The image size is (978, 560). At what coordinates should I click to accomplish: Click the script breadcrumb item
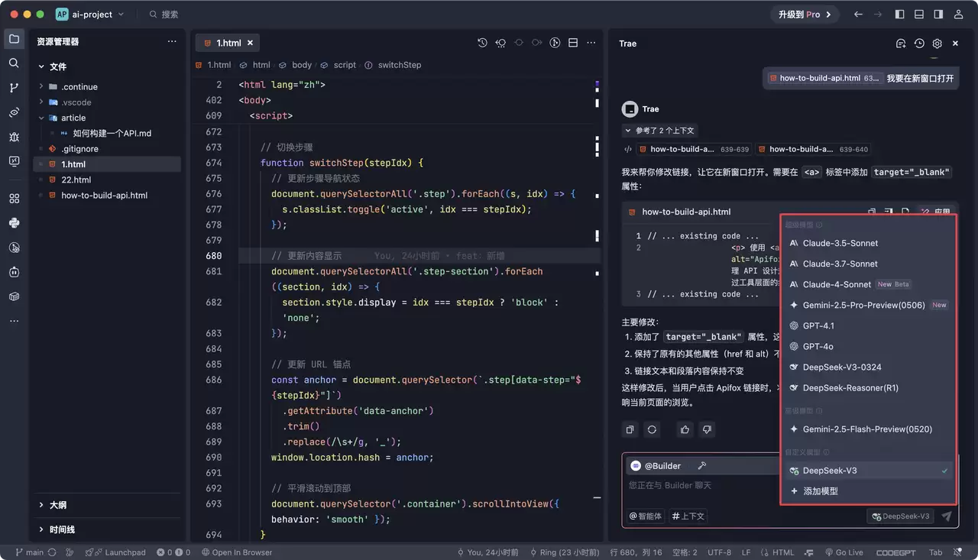(x=345, y=65)
